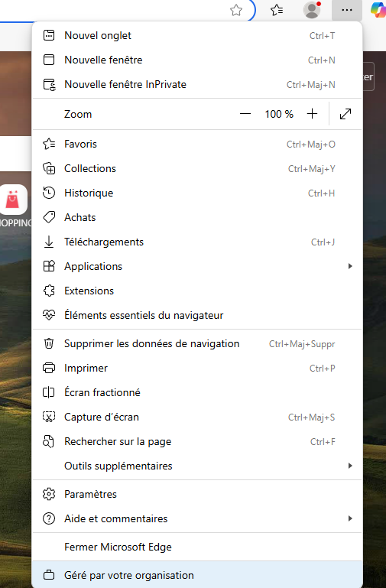Expand Outils supplémentaires submenu
The height and width of the screenshot is (588, 386).
click(197, 466)
